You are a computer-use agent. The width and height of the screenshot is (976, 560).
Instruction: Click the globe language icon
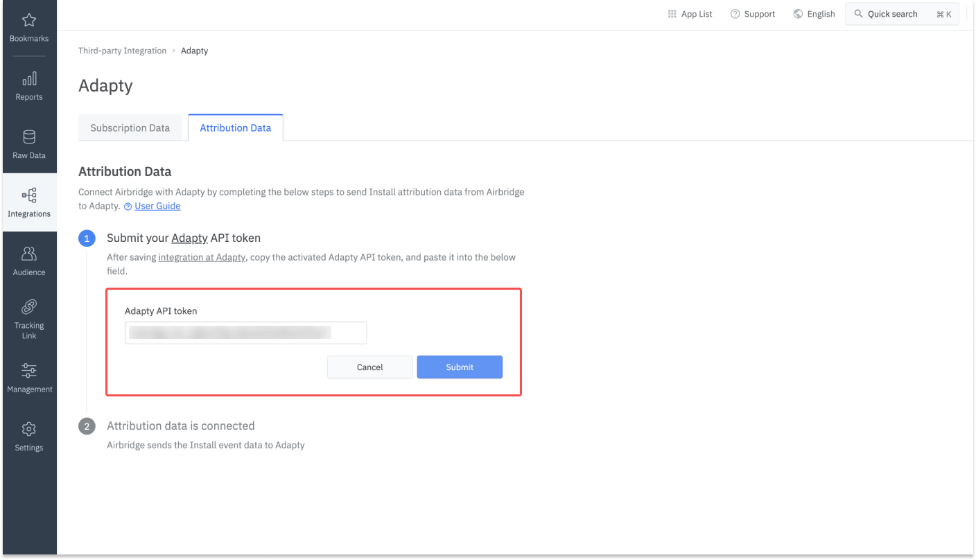pyautogui.click(x=798, y=14)
